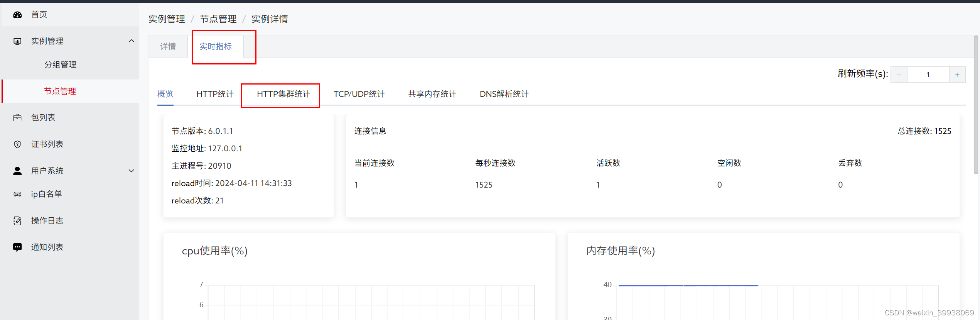980x320 pixels.
Task: Click the 当前连接数 label
Action: [374, 163]
